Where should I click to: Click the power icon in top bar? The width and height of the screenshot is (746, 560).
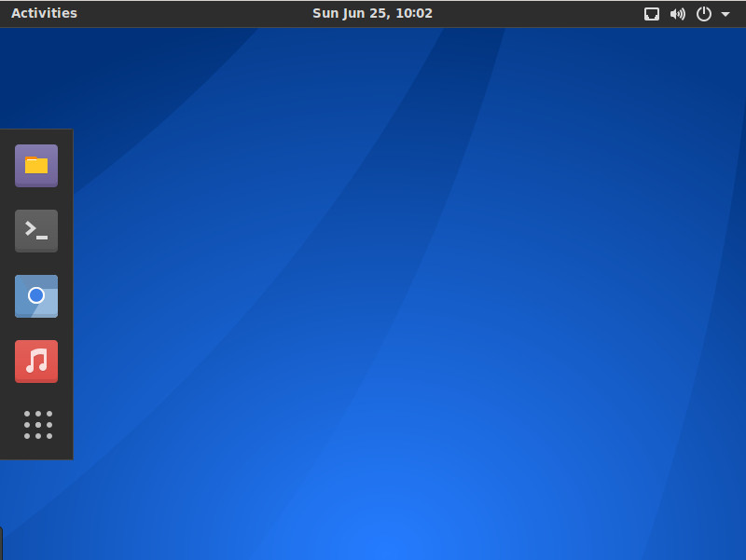click(704, 14)
